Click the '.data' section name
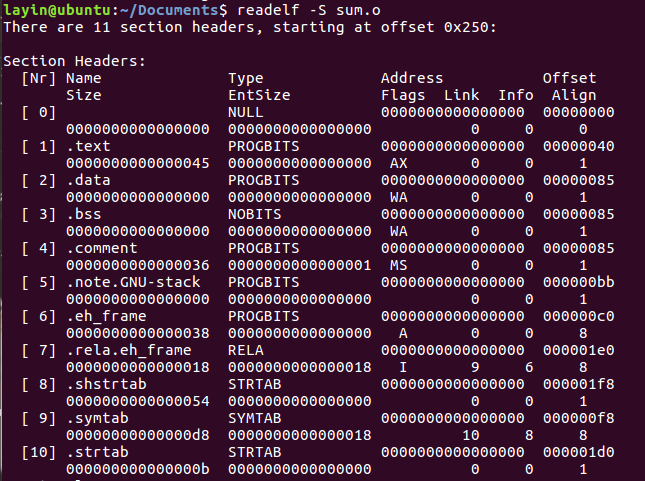 88,180
